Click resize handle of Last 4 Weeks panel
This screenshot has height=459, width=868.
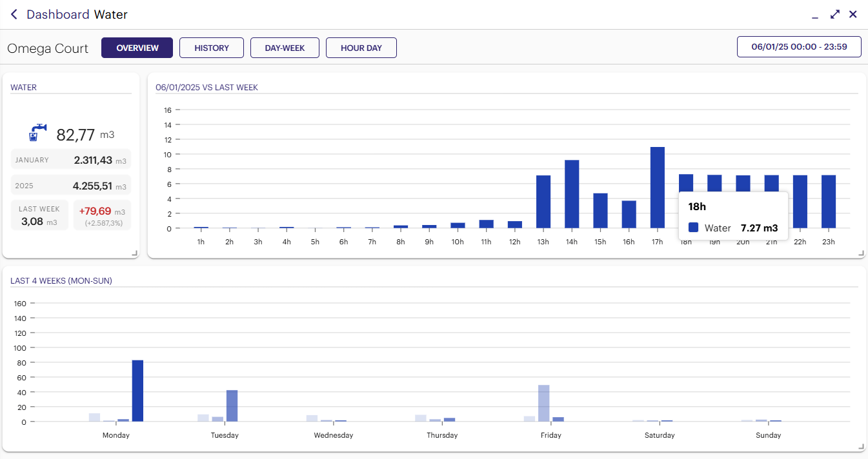(861, 447)
